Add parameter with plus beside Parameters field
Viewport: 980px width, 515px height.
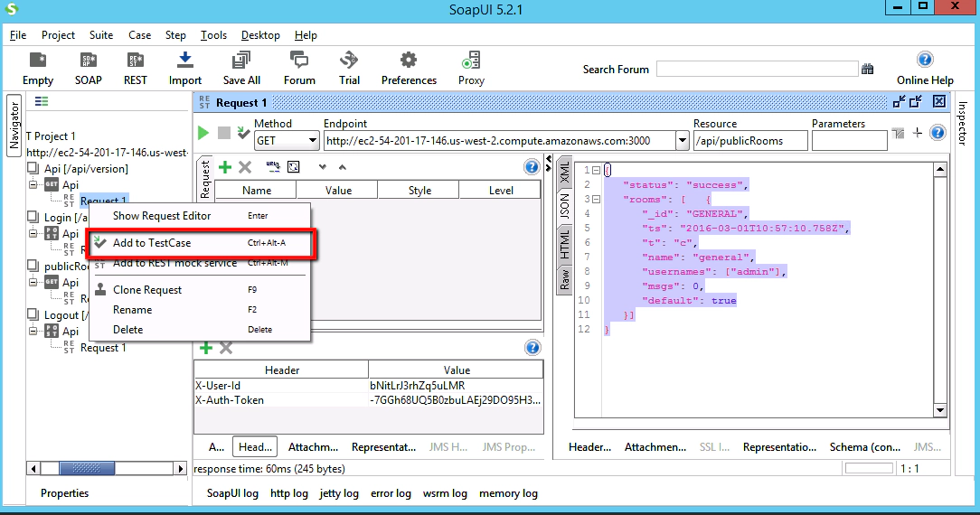tap(918, 132)
